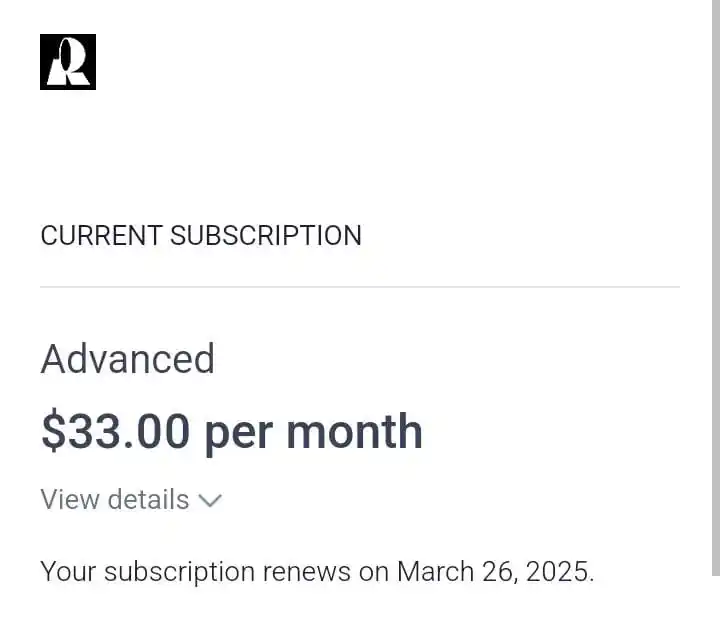Click the $33.00 per month price
This screenshot has width=720, height=617.
coord(232,432)
